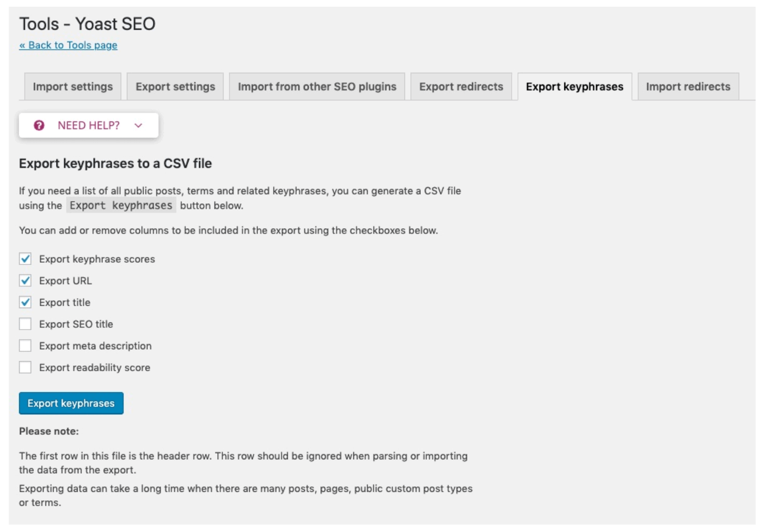The height and width of the screenshot is (532, 764).
Task: Click the 'Export keyphrase scores' label text
Action: click(x=97, y=259)
